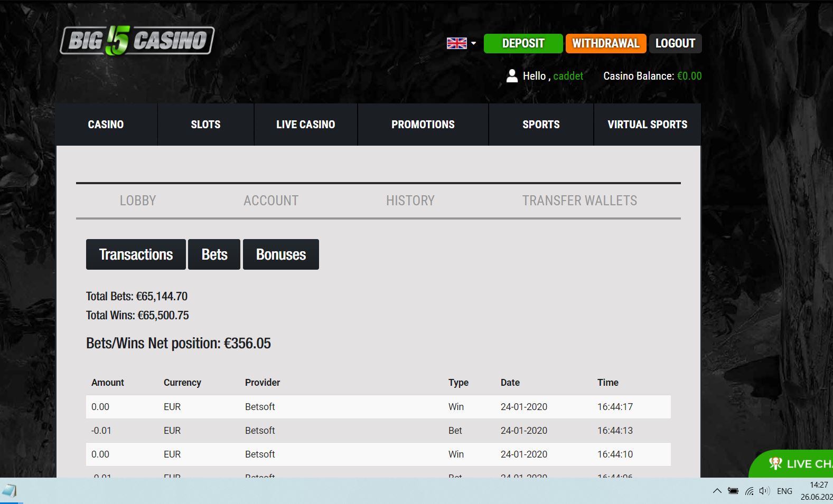
Task: Click the Total Bets €65,144.70 line
Action: (137, 297)
